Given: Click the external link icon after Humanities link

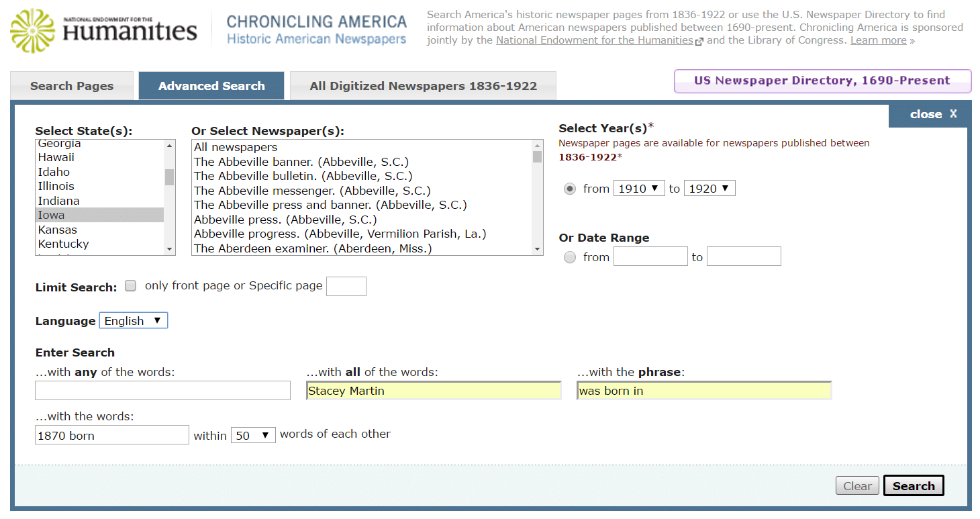Looking at the screenshot, I should pos(699,41).
